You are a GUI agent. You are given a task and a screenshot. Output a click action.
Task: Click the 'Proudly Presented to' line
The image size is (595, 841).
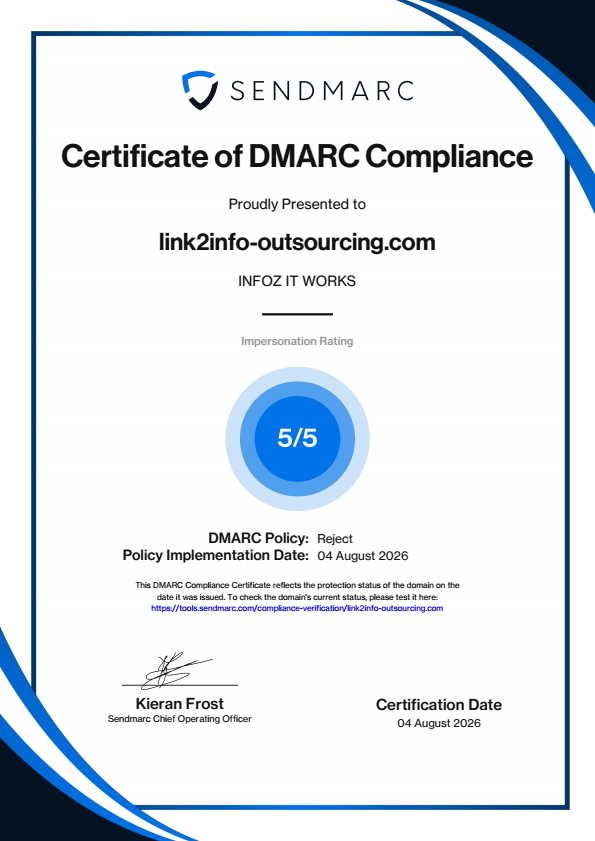[x=297, y=204]
